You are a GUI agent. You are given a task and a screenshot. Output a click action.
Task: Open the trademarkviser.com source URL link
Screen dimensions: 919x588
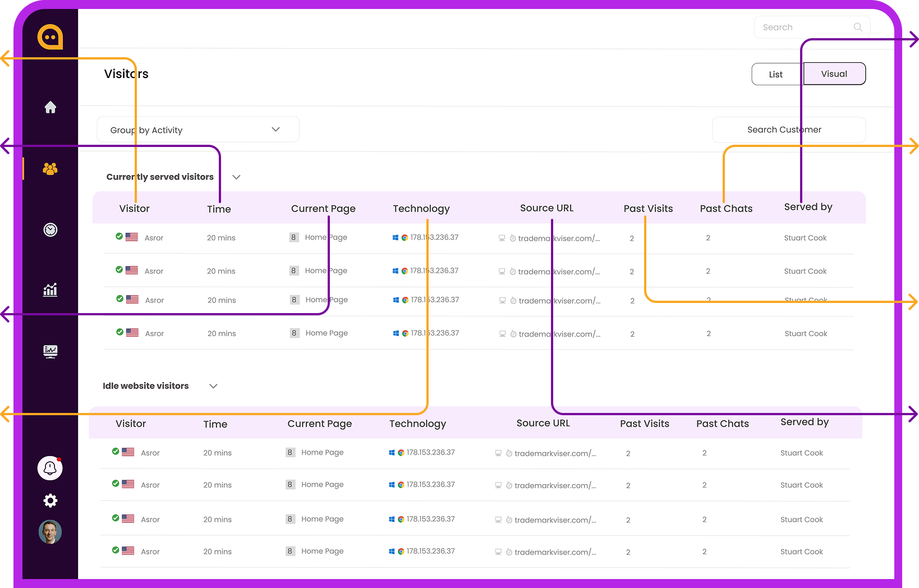(x=558, y=238)
